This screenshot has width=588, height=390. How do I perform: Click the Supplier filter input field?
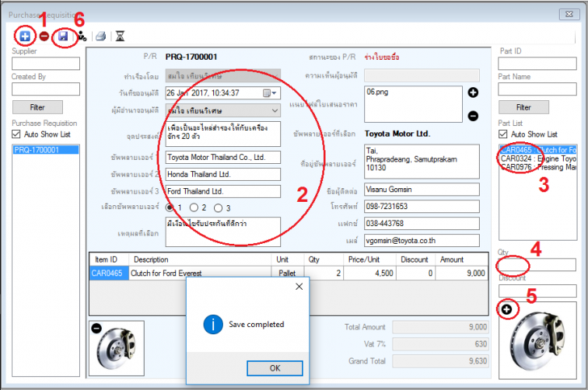46,63
